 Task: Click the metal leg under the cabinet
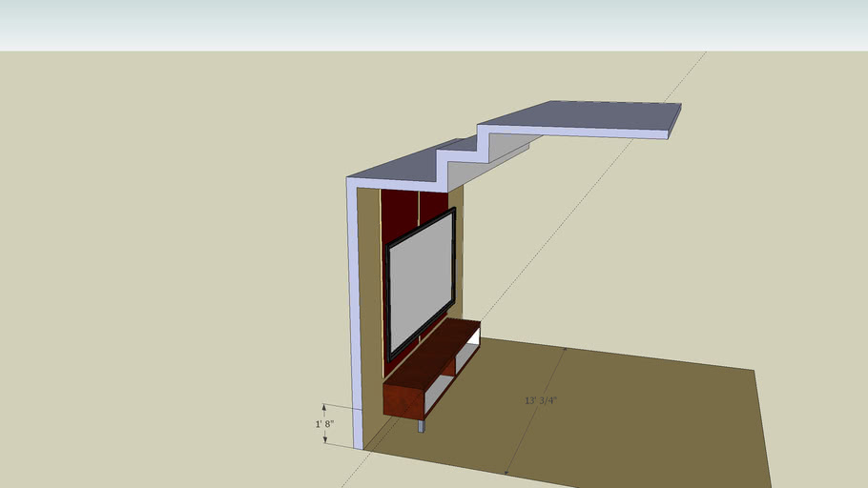click(421, 425)
